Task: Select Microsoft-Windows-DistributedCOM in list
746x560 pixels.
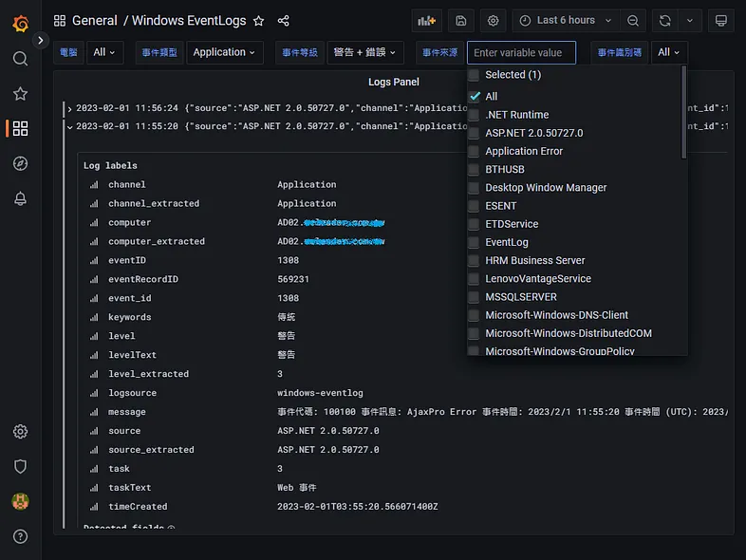Action: coord(569,333)
